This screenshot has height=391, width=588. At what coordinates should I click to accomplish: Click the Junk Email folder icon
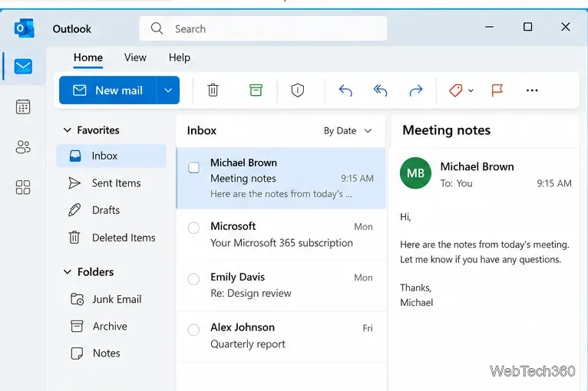point(77,299)
